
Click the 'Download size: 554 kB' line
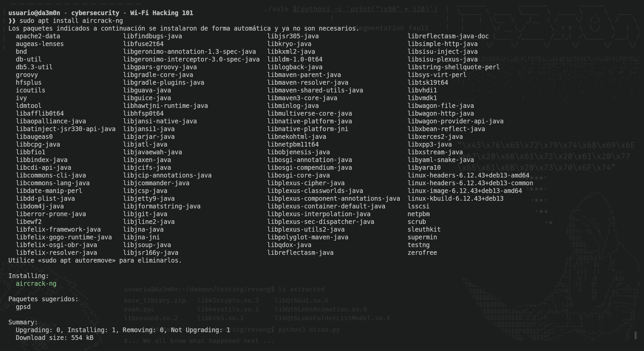[54, 338]
